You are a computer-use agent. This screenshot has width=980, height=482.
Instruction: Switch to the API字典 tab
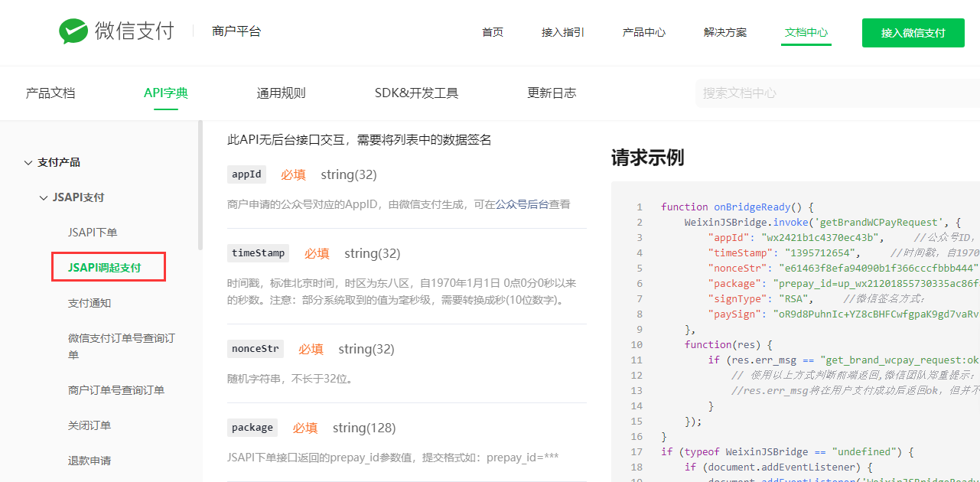(166, 93)
